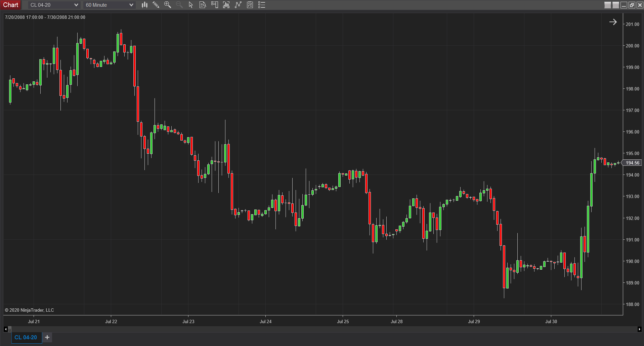Open the Properties list icon
Screen dimensions: 644x346
click(262, 5)
